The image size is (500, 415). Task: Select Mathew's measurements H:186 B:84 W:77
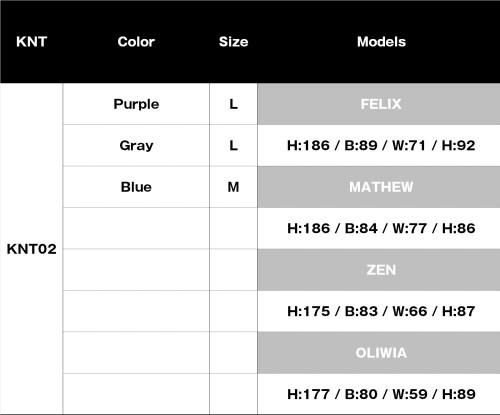click(x=381, y=228)
